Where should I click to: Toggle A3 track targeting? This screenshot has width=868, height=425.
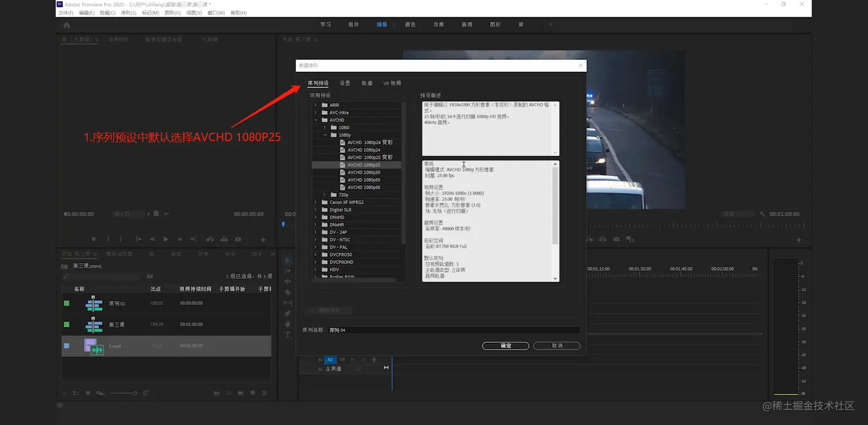(x=330, y=360)
